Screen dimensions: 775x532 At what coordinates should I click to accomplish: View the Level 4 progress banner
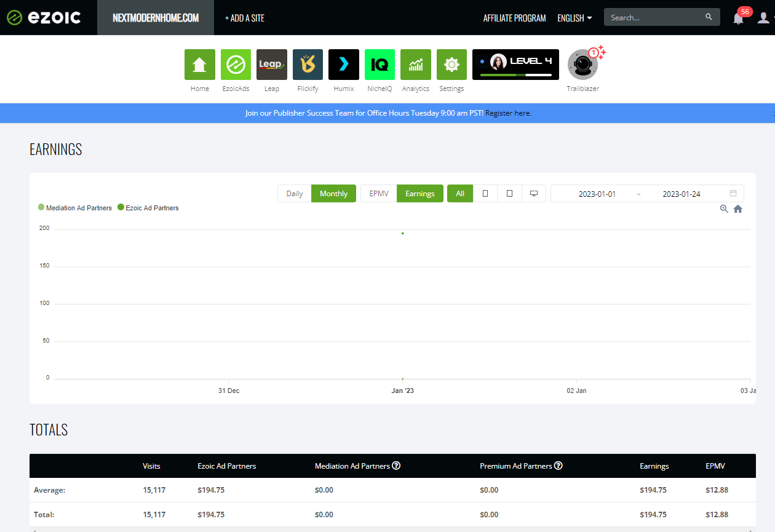pyautogui.click(x=515, y=65)
